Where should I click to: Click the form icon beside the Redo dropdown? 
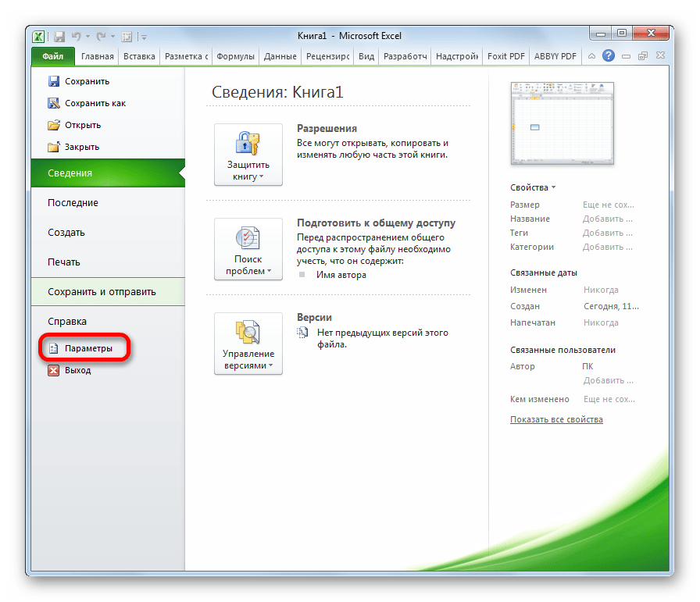[127, 37]
